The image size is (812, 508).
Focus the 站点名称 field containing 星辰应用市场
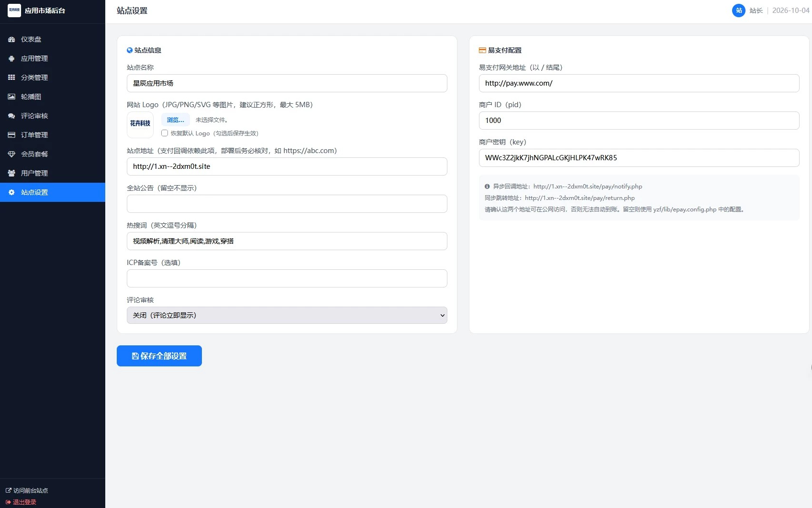(287, 83)
